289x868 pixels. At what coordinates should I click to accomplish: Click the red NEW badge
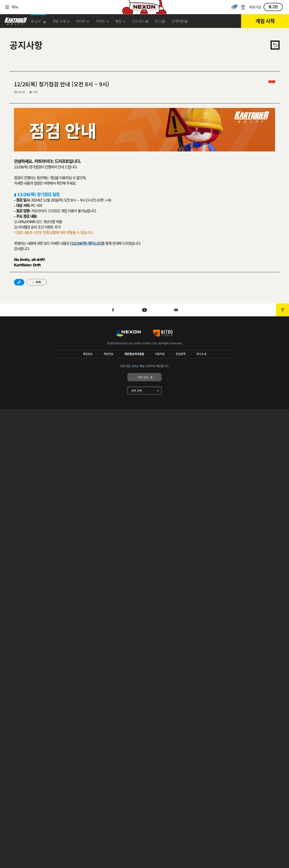click(x=271, y=82)
